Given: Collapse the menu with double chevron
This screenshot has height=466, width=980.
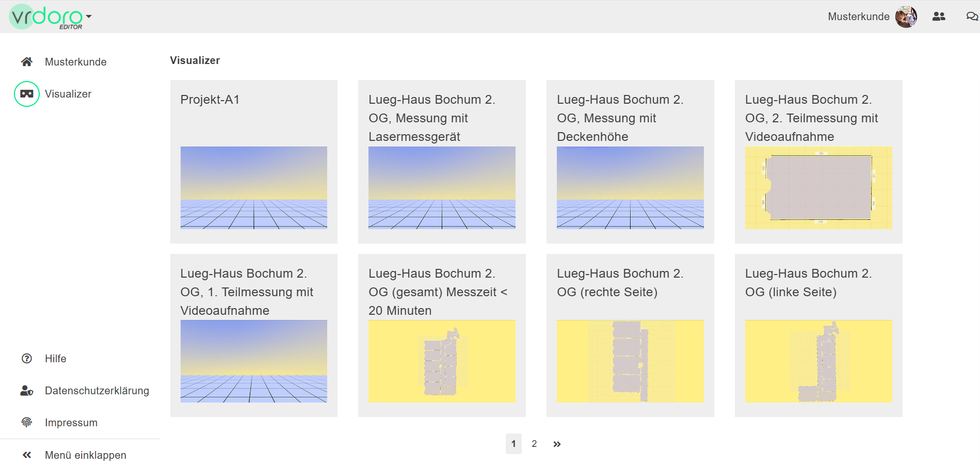Looking at the screenshot, I should (x=27, y=455).
